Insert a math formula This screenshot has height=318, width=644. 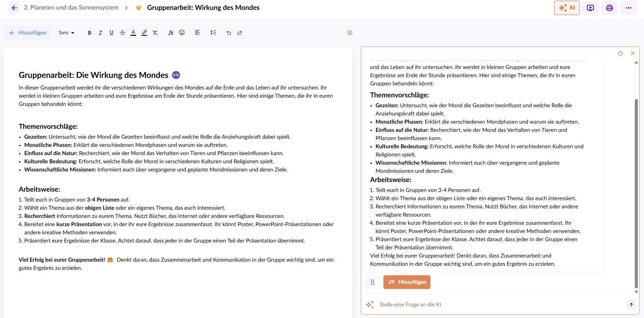point(171,33)
